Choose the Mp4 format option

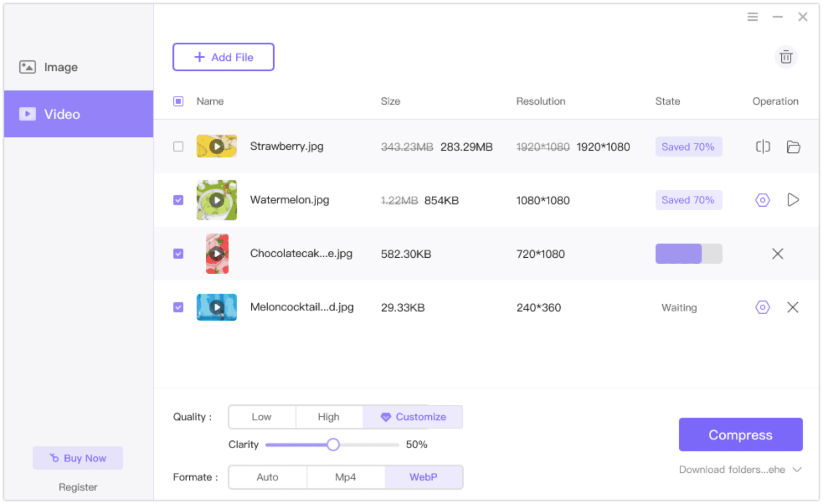click(x=345, y=477)
